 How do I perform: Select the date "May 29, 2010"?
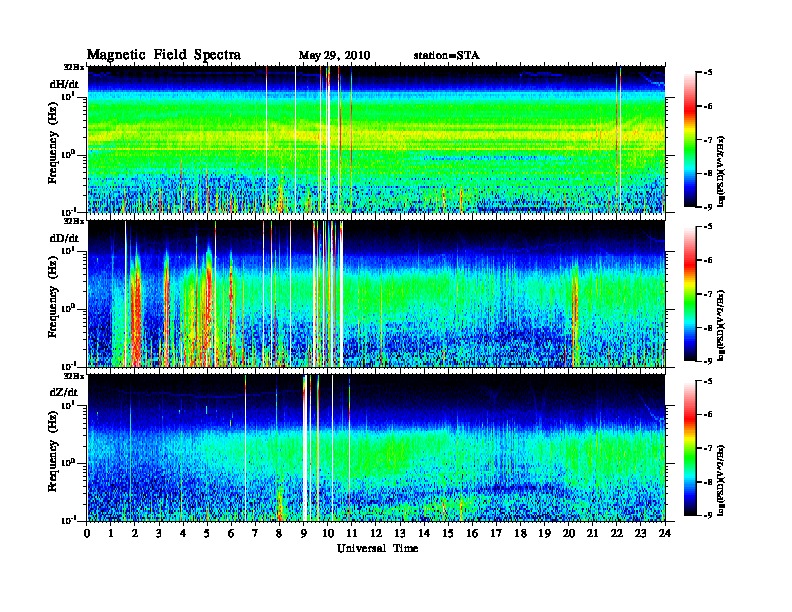334,55
